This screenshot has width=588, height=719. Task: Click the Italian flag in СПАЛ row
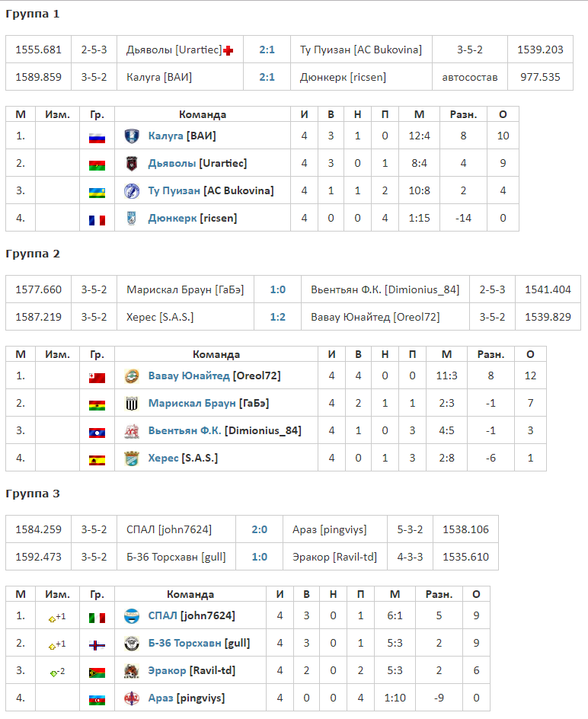(x=97, y=616)
